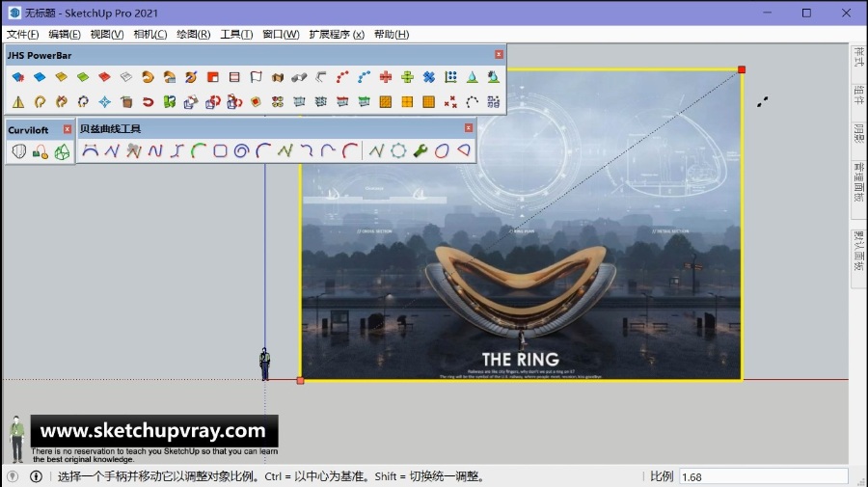Click the geolocation pin icon in the status bar
The width and height of the screenshot is (868, 487).
pyautogui.click(x=13, y=476)
